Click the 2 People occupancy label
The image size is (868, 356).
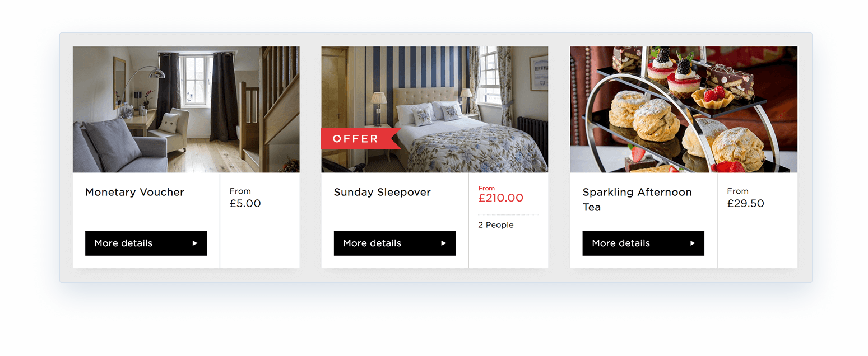[x=495, y=224]
